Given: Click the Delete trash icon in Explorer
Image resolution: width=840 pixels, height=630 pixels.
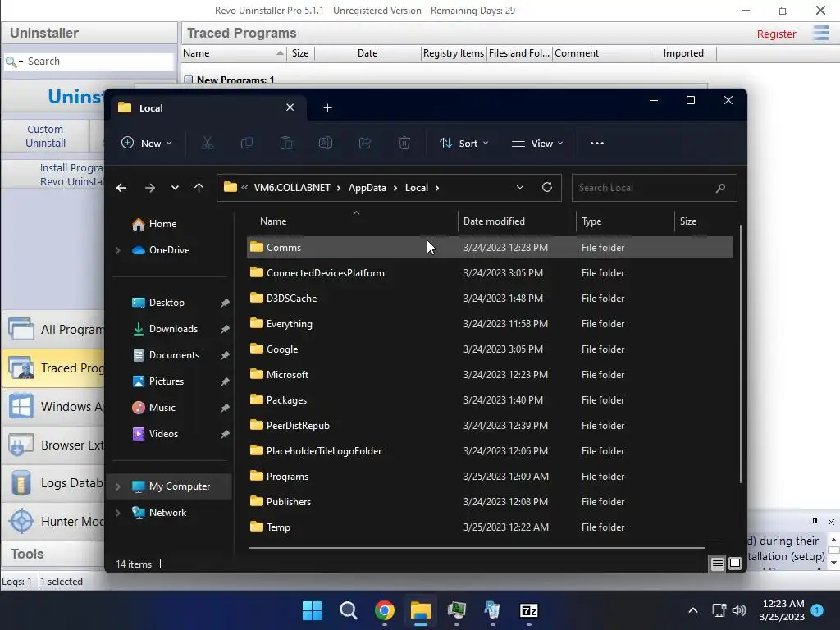Looking at the screenshot, I should tap(404, 143).
